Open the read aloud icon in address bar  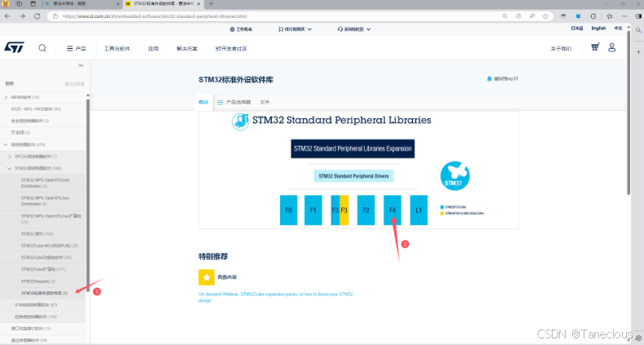[532, 16]
